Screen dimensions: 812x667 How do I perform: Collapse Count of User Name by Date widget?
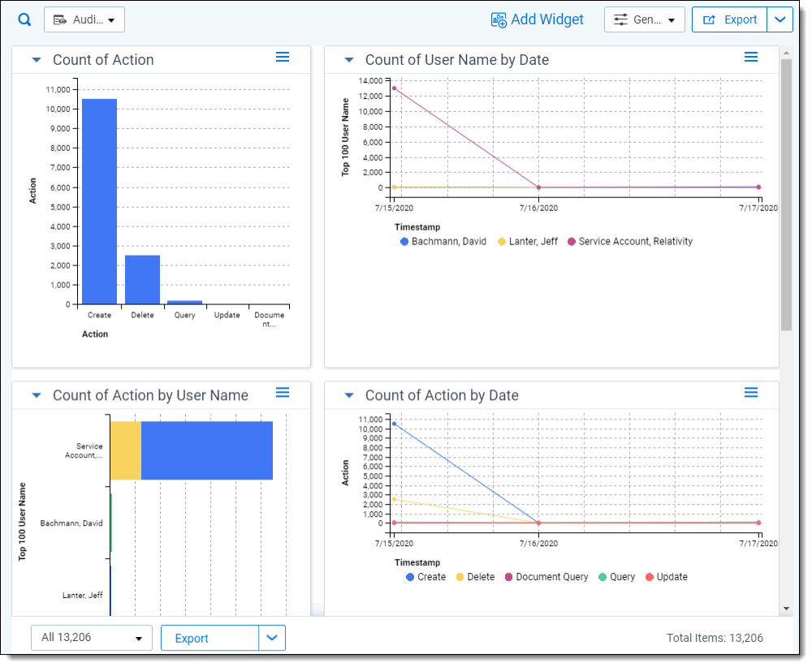(x=349, y=60)
